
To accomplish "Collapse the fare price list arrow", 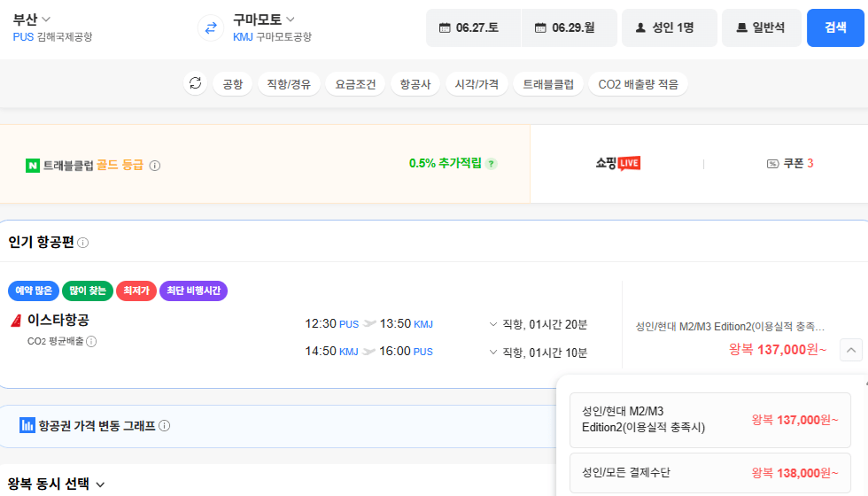I will tap(851, 350).
